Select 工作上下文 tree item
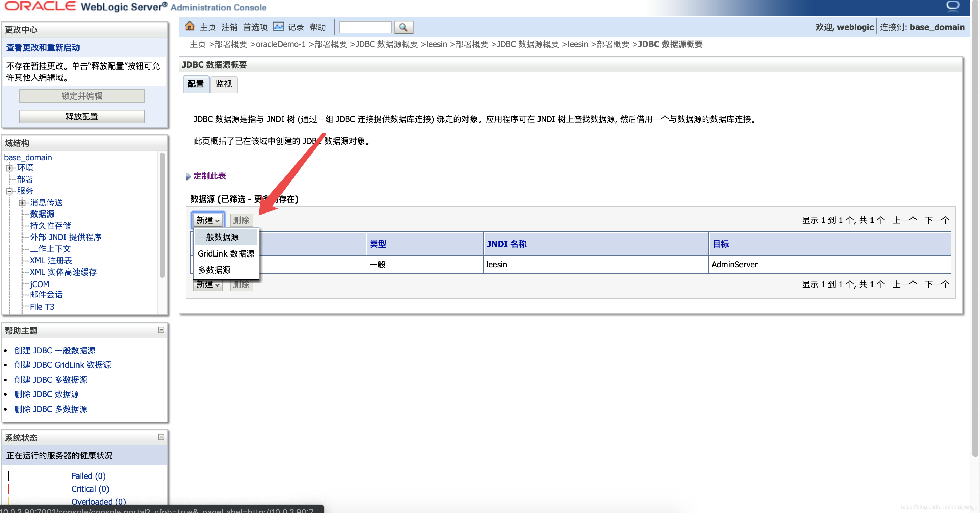Image resolution: width=980 pixels, height=513 pixels. (x=50, y=249)
